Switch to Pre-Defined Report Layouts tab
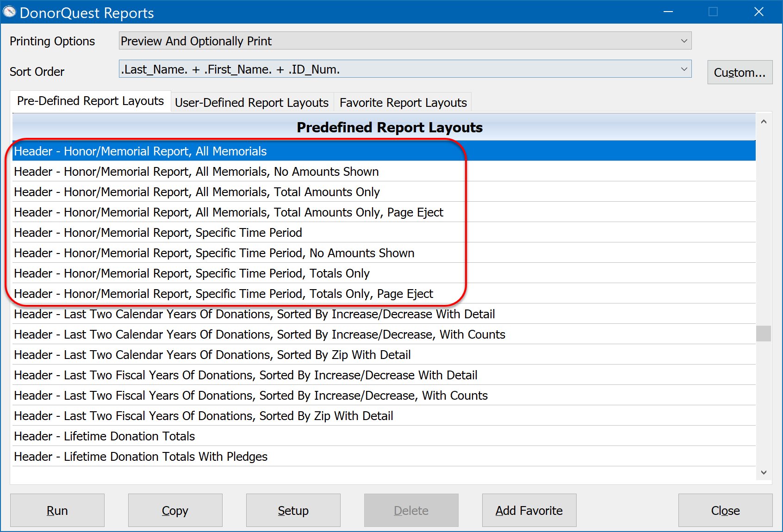 pyautogui.click(x=91, y=101)
